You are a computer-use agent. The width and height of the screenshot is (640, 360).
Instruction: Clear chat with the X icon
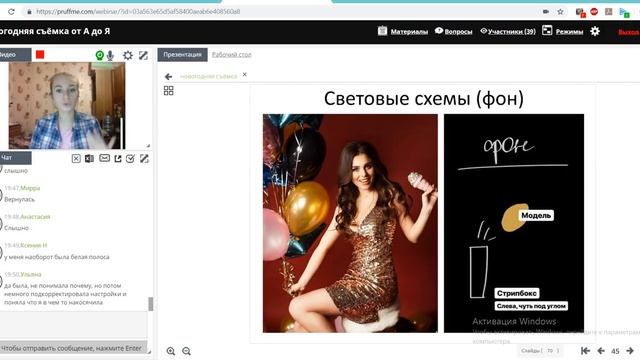point(76,158)
